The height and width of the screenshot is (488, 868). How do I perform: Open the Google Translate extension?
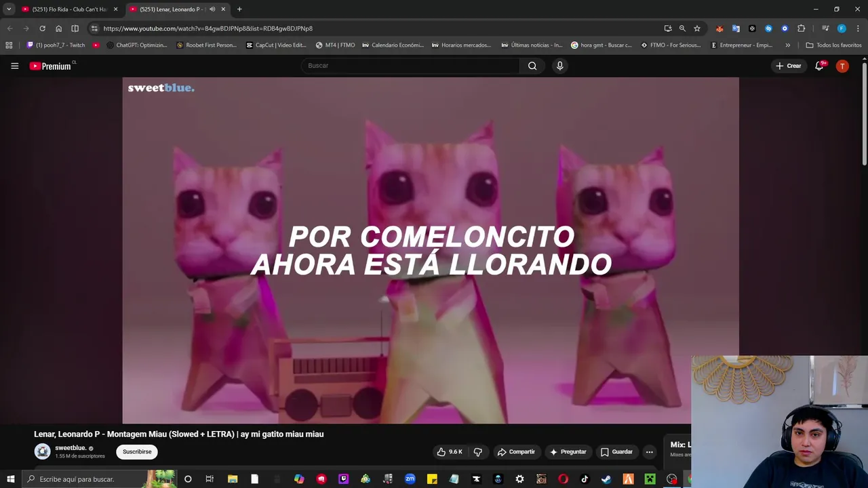(736, 28)
